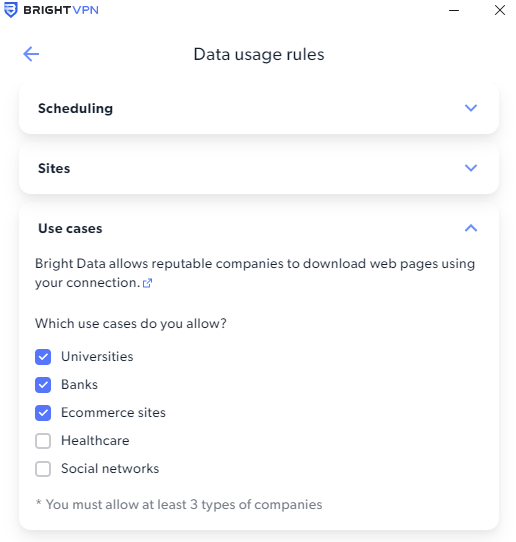Enable the Healthcare checkbox
The width and height of the screenshot is (516, 542).
43,441
